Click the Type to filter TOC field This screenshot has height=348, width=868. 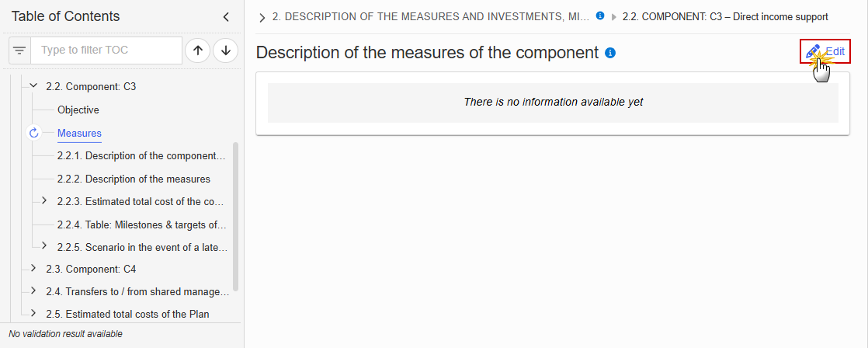[x=106, y=50]
